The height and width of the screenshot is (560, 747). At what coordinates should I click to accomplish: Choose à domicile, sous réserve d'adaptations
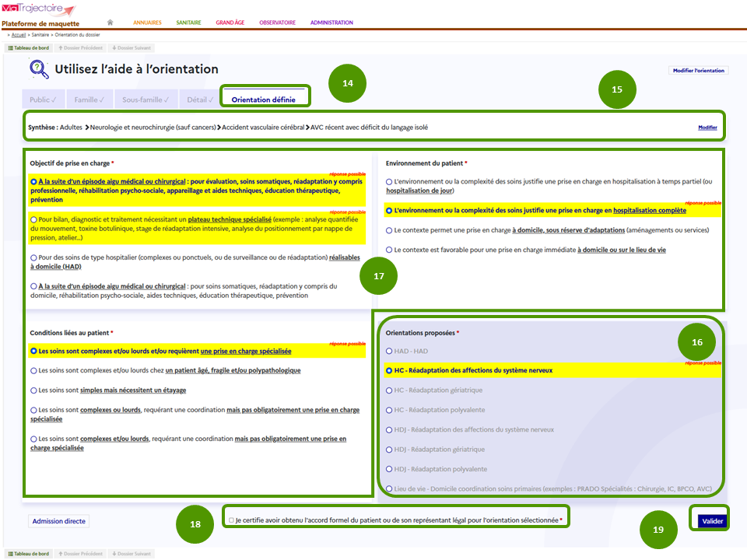(389, 230)
